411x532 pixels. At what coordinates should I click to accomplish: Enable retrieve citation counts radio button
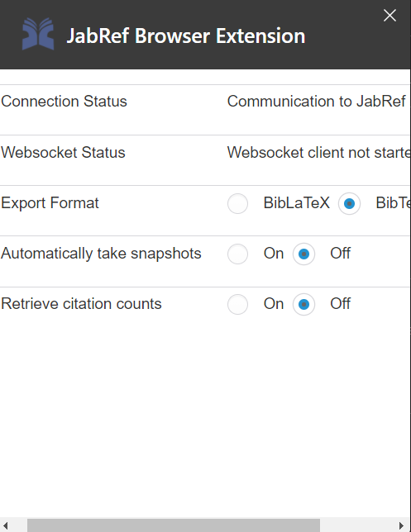[238, 304]
